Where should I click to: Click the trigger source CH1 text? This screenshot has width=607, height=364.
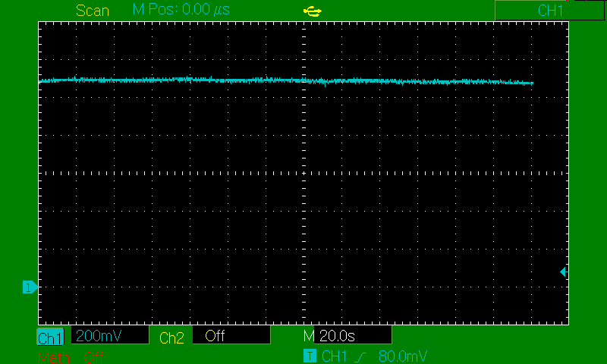click(334, 356)
